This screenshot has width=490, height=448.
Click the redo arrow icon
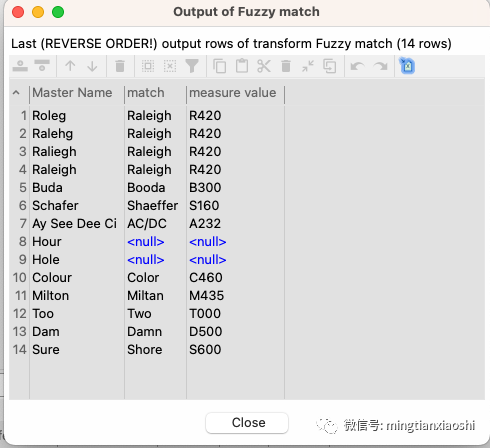[380, 66]
